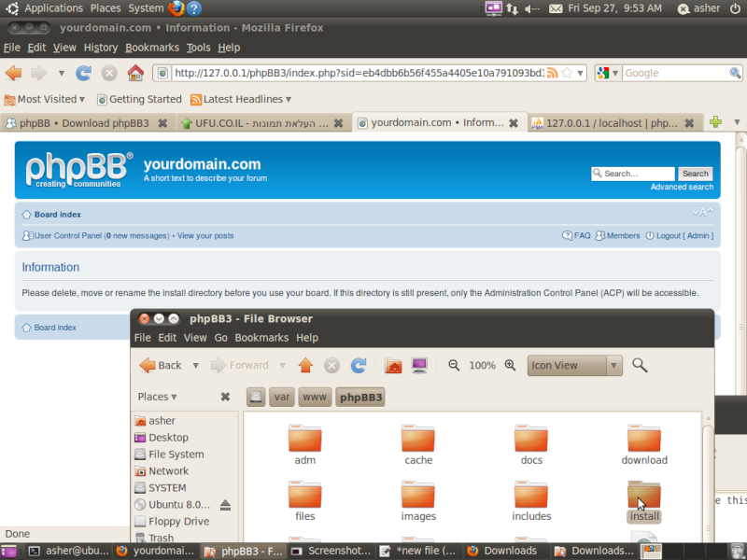747x560 pixels.
Task: Open File Browser Back history dropdown
Action: point(195,366)
